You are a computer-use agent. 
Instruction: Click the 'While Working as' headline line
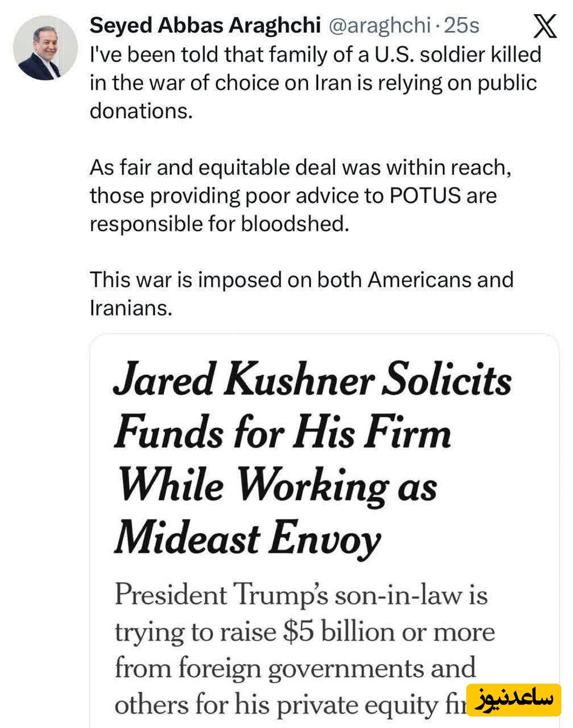(276, 485)
